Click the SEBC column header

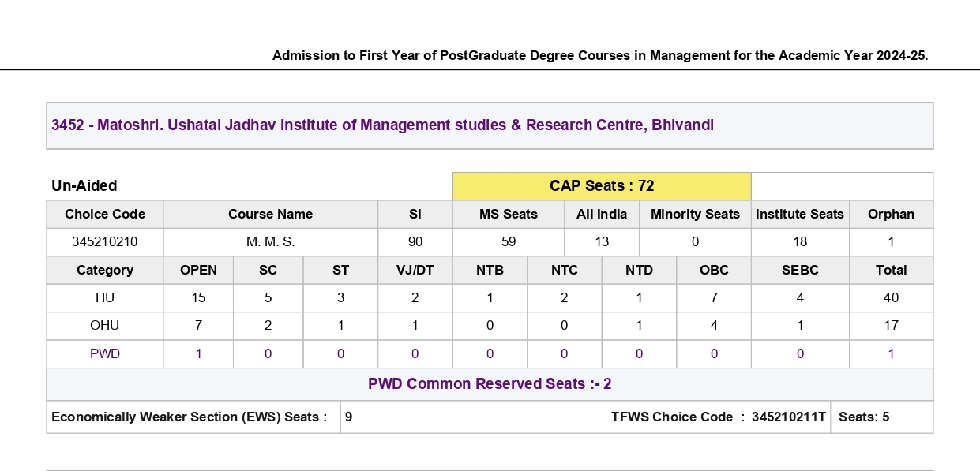pyautogui.click(x=800, y=270)
